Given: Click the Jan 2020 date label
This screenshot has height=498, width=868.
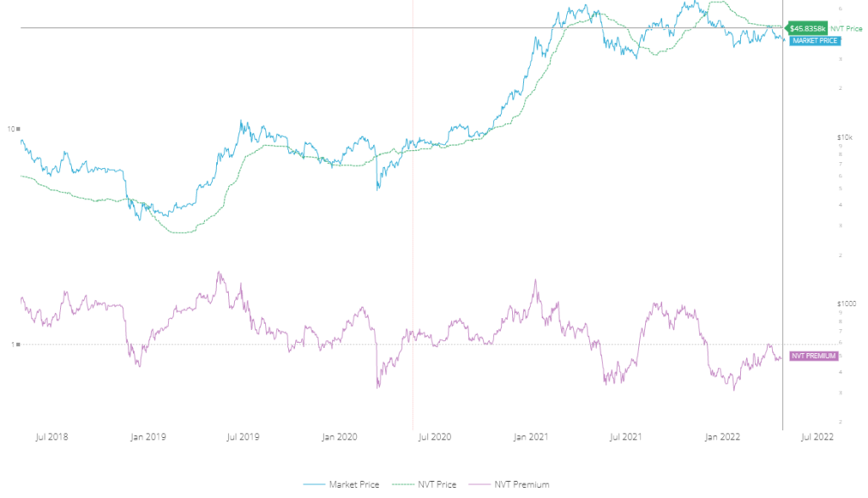Looking at the screenshot, I should tap(339, 438).
